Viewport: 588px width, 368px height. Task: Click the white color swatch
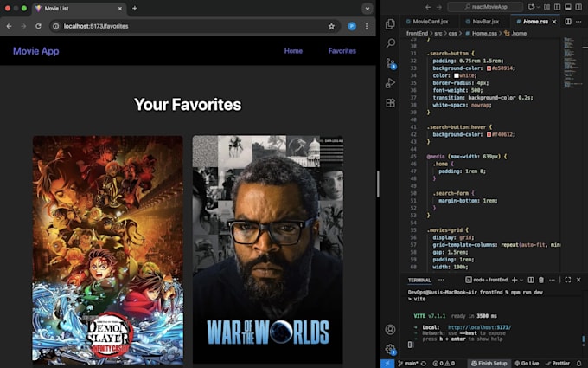[457, 75]
